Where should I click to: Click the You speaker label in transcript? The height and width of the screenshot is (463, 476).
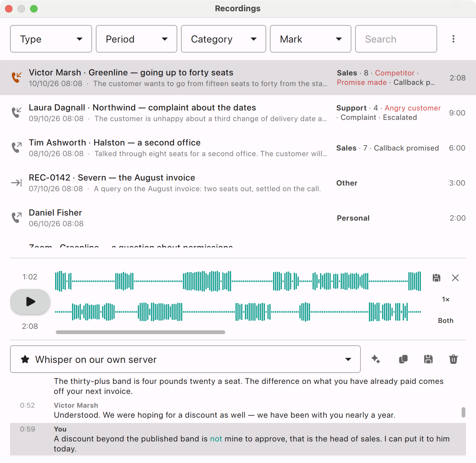pos(60,429)
